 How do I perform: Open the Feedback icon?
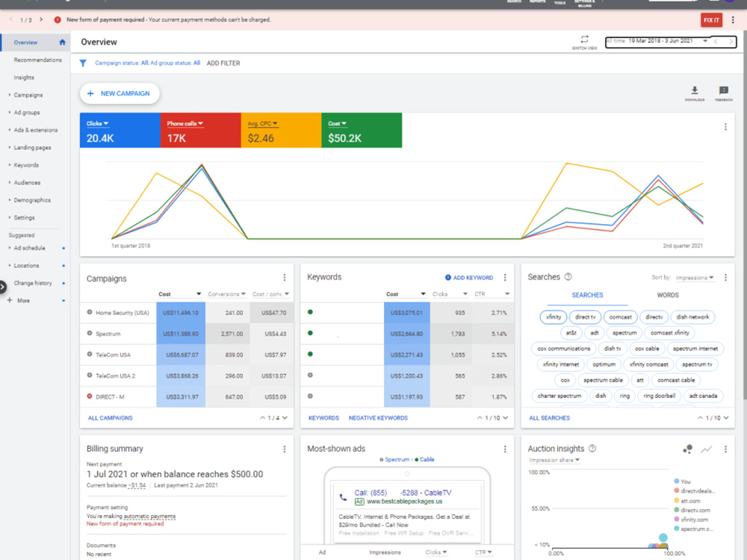coord(724,90)
